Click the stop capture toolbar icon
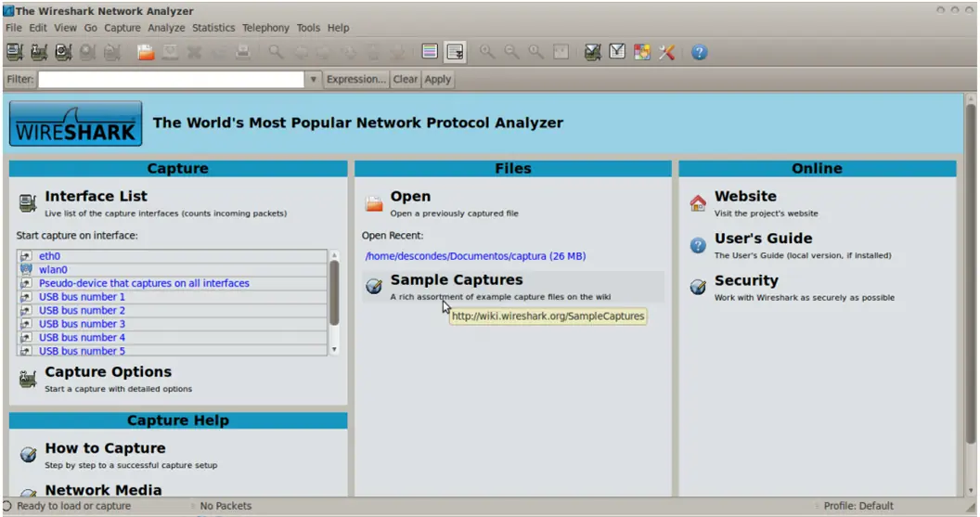Viewport: 980px width, 517px height. point(87,53)
